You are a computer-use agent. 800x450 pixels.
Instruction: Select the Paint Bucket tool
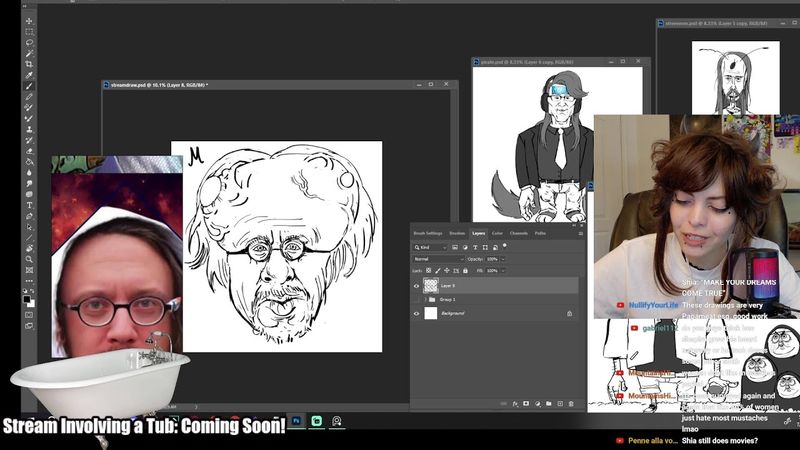[29, 162]
